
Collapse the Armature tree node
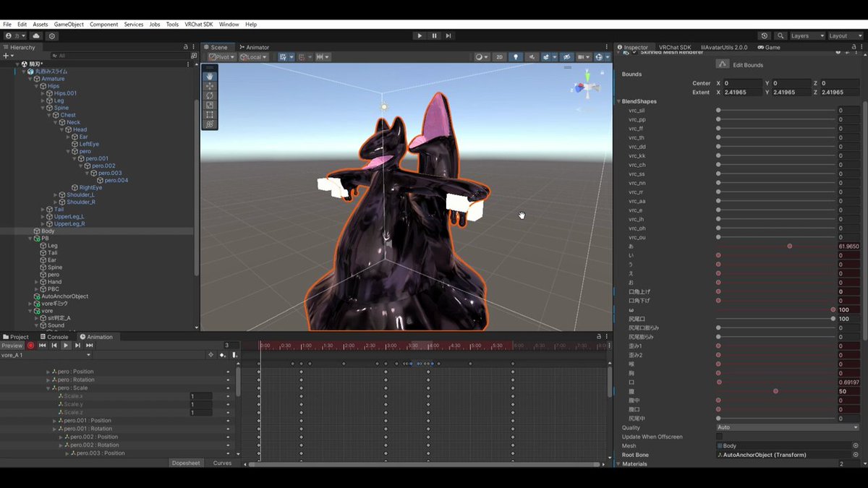30,79
